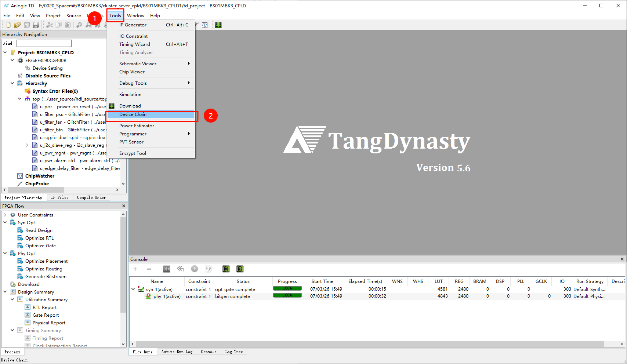Click the double-arrow step back icon
The height and width of the screenshot is (364, 627).
[181, 269]
